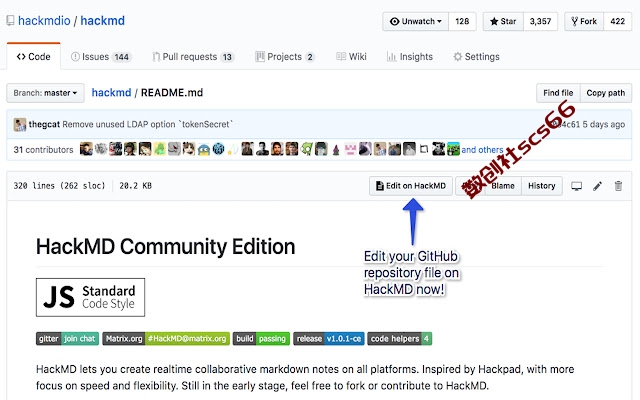Click the 20.2 KB file size text
This screenshot has height=400, width=640.
click(x=136, y=186)
